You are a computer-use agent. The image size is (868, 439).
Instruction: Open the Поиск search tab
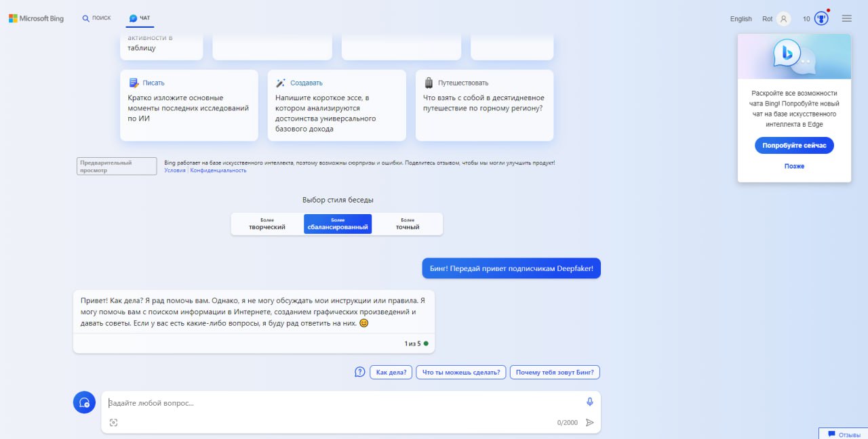96,18
